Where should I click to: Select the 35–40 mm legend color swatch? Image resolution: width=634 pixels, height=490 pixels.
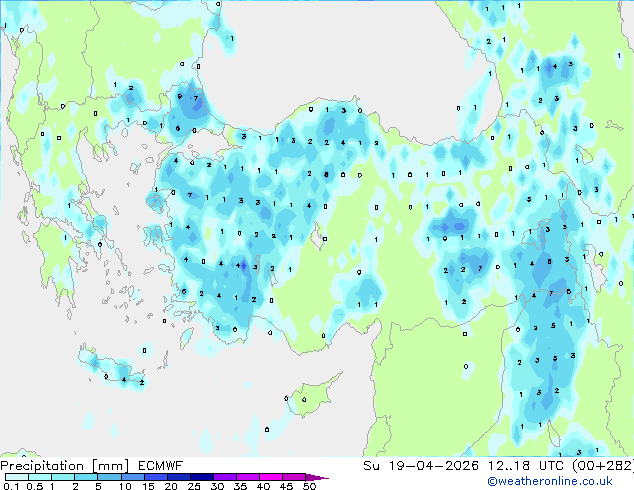(247, 477)
